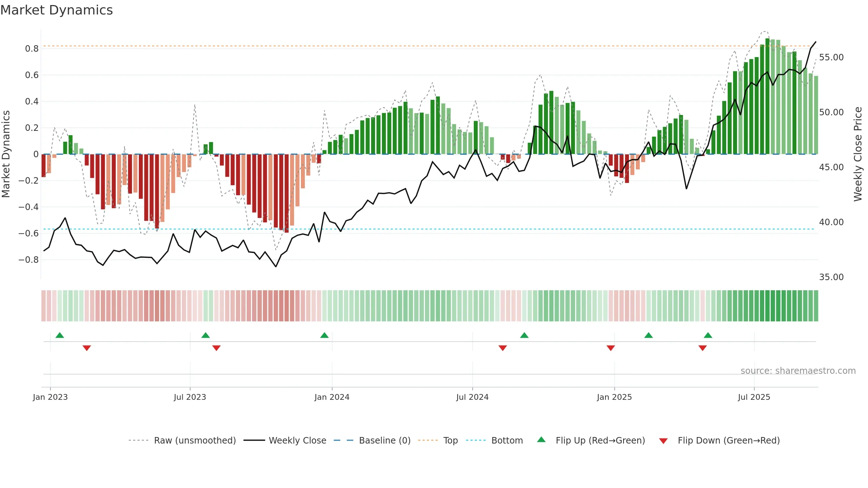Click the green Flip Up legend triangle

pos(541,440)
